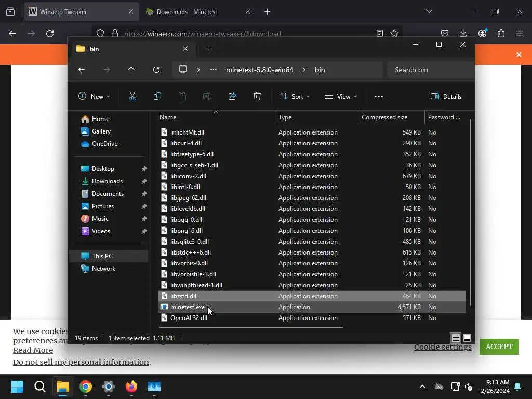The width and height of the screenshot is (532, 399).
Task: Refresh the bin folder view
Action: click(x=156, y=70)
